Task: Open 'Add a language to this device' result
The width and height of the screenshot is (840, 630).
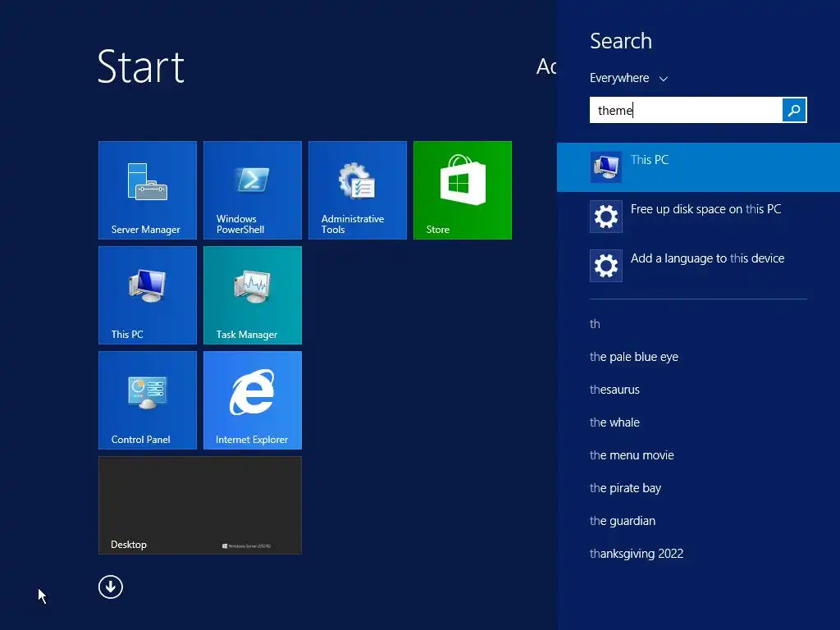Action: click(x=698, y=266)
